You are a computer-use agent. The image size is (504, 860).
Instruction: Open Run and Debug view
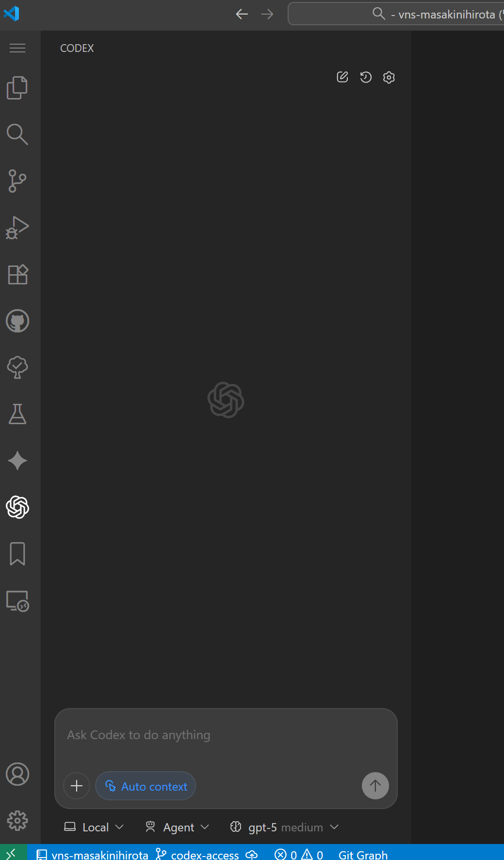[17, 228]
